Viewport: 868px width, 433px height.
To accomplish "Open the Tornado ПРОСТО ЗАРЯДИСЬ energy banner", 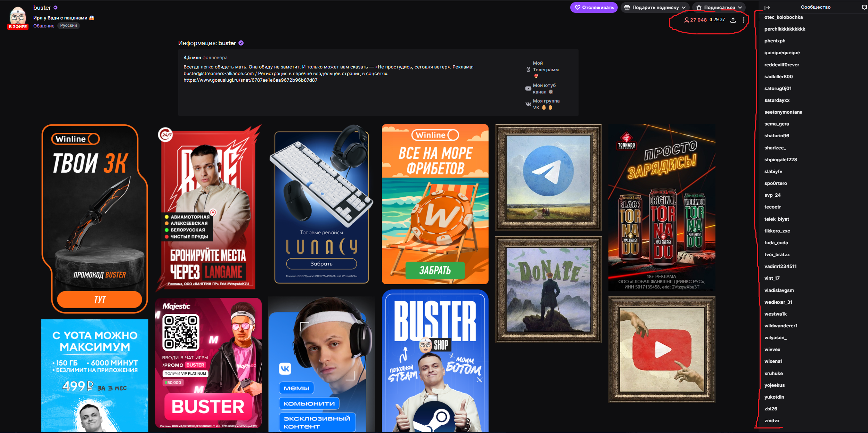I will click(x=662, y=207).
